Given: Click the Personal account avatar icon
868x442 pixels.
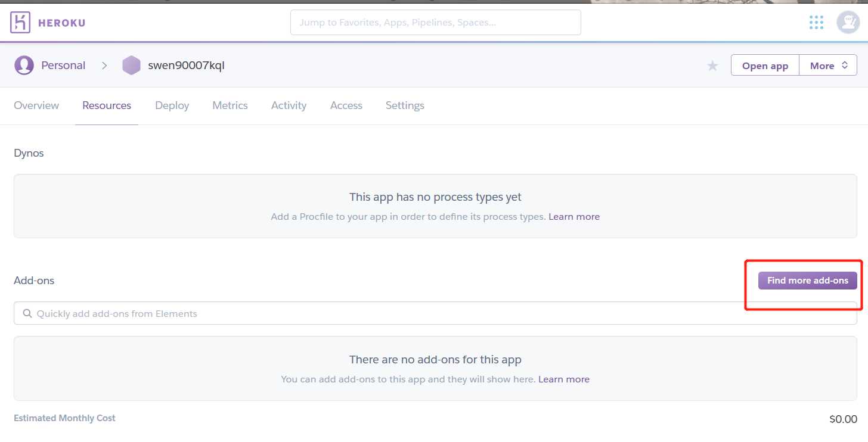Looking at the screenshot, I should tap(24, 65).
